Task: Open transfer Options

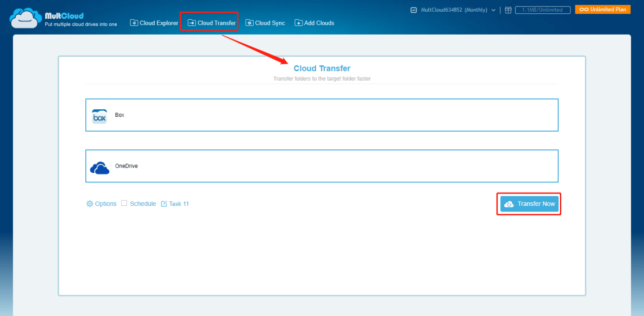Action: [101, 204]
